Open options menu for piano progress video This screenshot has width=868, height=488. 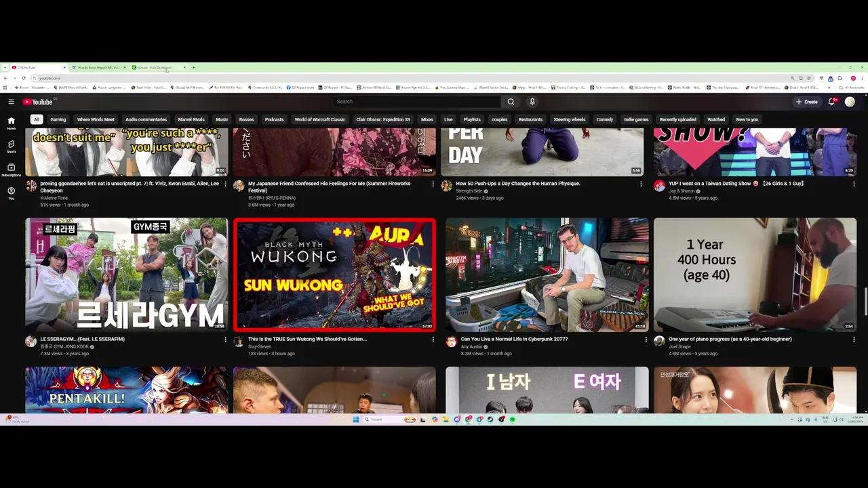pos(854,339)
